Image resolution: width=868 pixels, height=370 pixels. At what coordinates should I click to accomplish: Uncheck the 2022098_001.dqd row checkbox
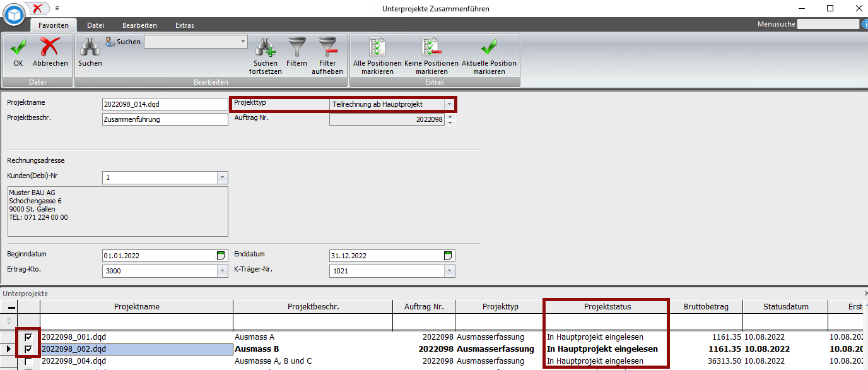point(28,337)
